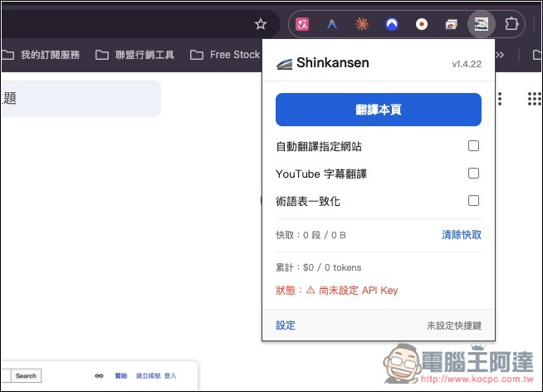Open the puzzle piece extensions menu
This screenshot has width=543, height=392.
511,24
